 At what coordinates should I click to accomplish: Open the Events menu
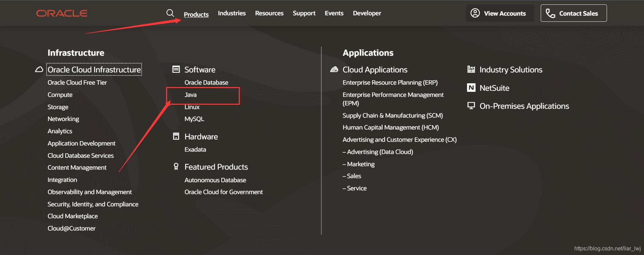point(334,13)
